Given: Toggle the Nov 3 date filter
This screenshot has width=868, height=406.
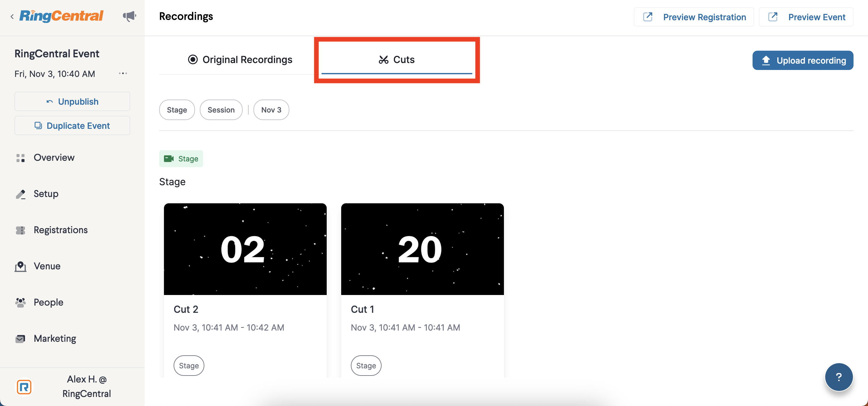Looking at the screenshot, I should [x=271, y=109].
